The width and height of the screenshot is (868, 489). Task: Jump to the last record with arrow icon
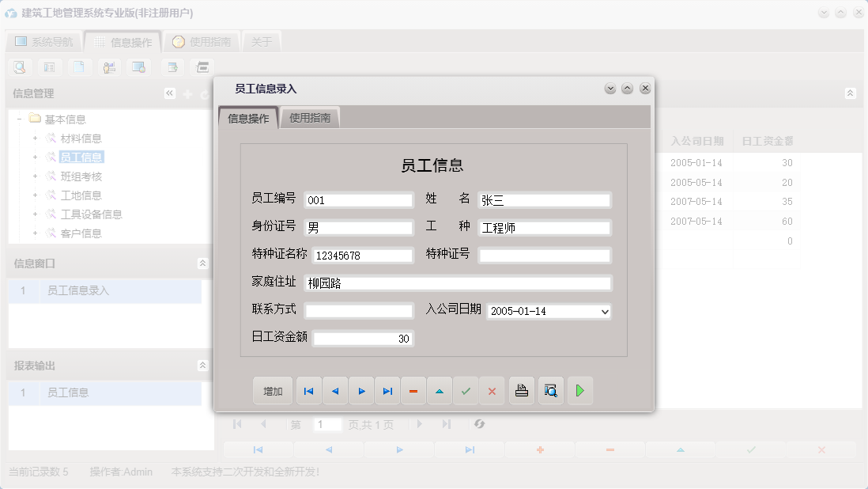(x=387, y=390)
